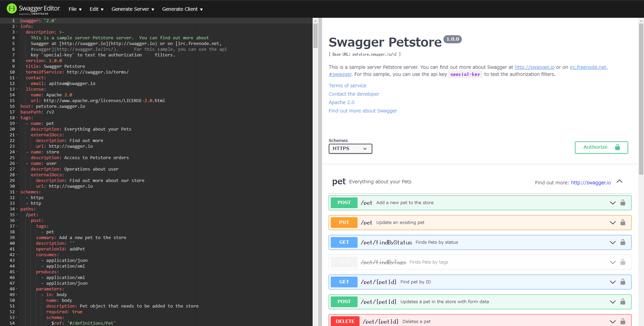The width and height of the screenshot is (644, 326).
Task: Open the Terms of service link
Action: coord(347,86)
